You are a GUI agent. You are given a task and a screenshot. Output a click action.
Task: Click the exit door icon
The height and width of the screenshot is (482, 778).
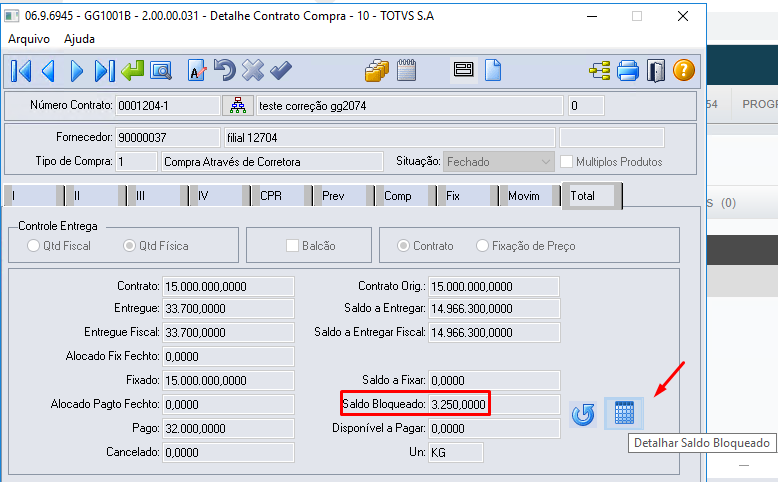(x=655, y=70)
